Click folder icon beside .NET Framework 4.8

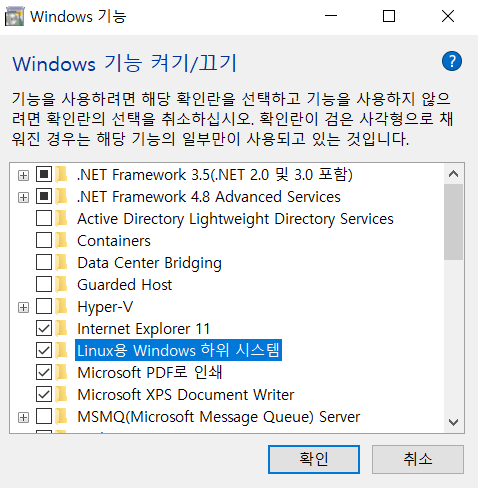pos(61,197)
